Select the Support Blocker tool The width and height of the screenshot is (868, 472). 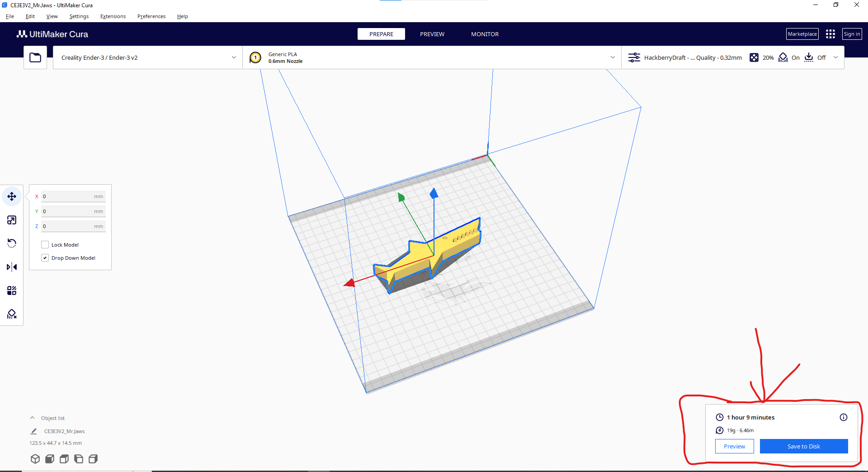(x=12, y=314)
